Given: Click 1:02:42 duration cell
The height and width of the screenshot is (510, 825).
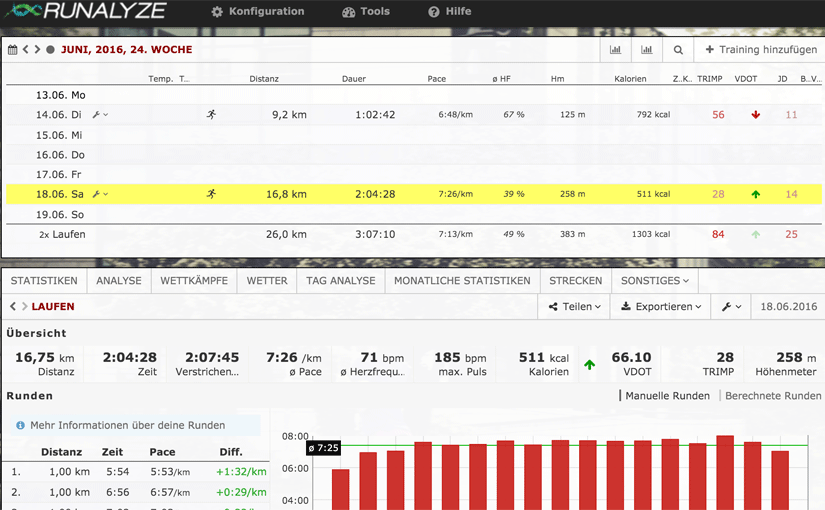Looking at the screenshot, I should coord(375,115).
